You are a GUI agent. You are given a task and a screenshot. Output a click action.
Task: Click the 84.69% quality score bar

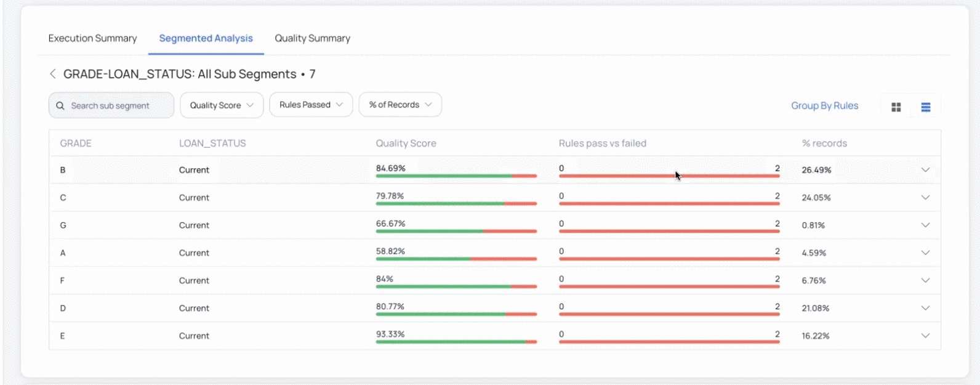456,176
